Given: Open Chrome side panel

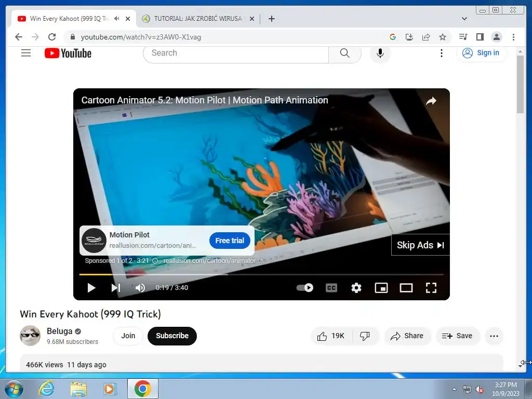Looking at the screenshot, I should tap(480, 37).
